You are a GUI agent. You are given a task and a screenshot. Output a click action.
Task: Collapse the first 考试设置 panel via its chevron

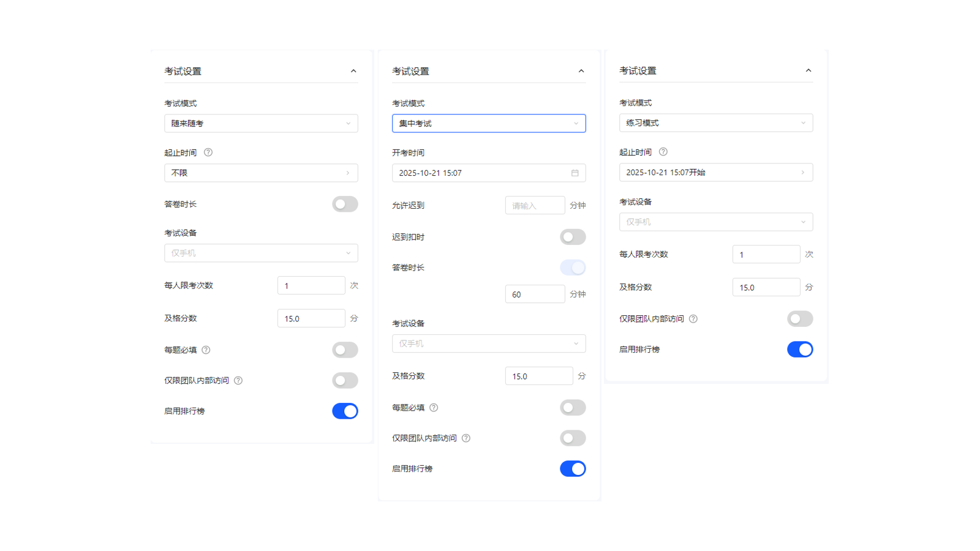click(x=354, y=70)
